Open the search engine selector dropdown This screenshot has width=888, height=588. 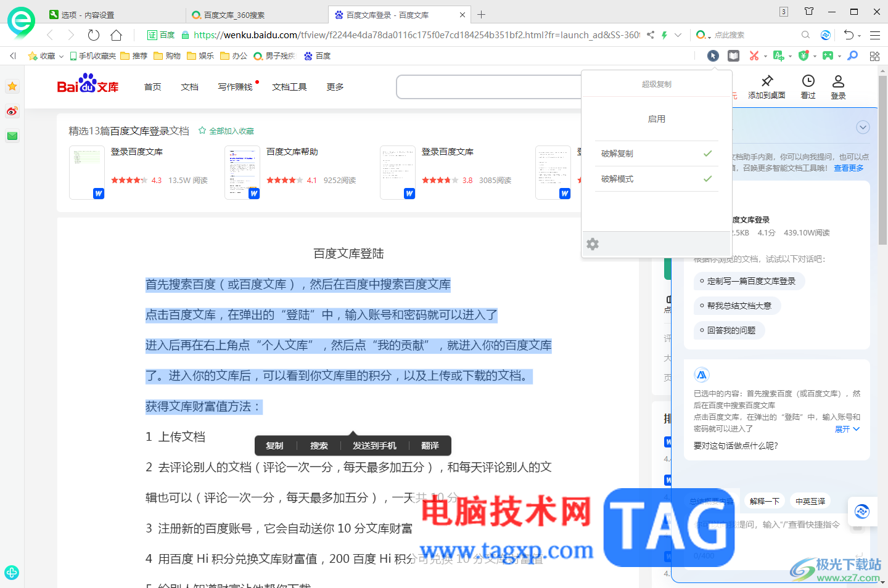pos(703,35)
